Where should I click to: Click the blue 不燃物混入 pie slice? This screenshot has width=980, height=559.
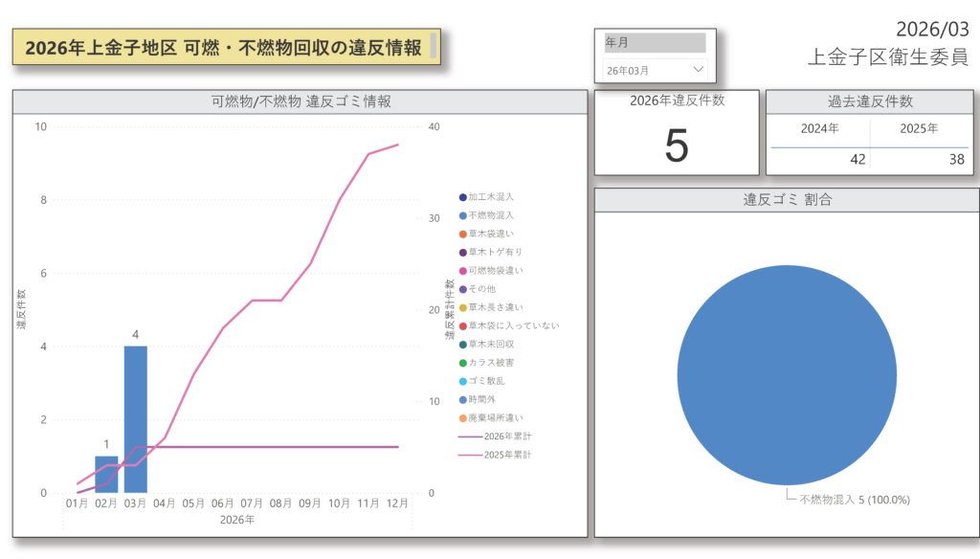tap(787, 374)
